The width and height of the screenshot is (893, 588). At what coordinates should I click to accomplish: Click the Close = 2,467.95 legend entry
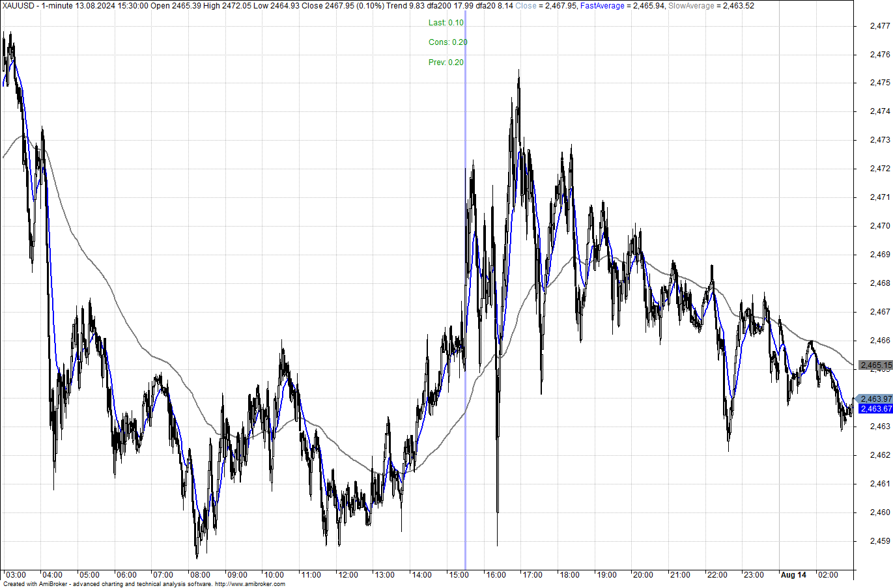[x=546, y=6]
